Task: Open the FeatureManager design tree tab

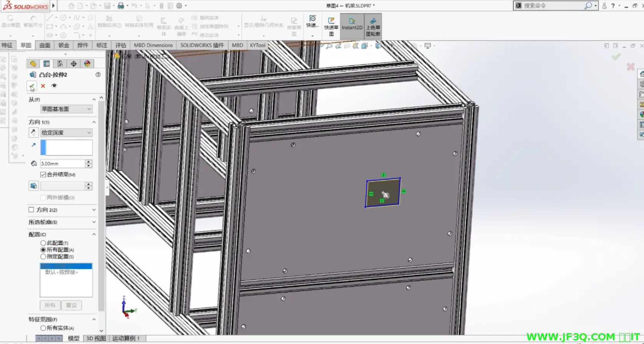Action: point(33,64)
